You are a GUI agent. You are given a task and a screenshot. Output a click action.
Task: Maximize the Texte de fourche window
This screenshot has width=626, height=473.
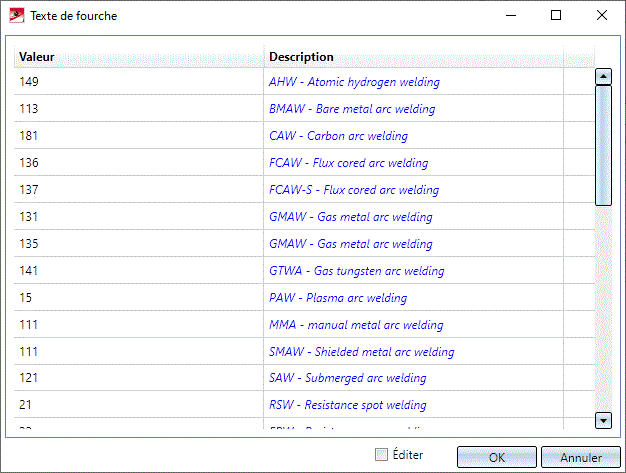[x=556, y=15]
